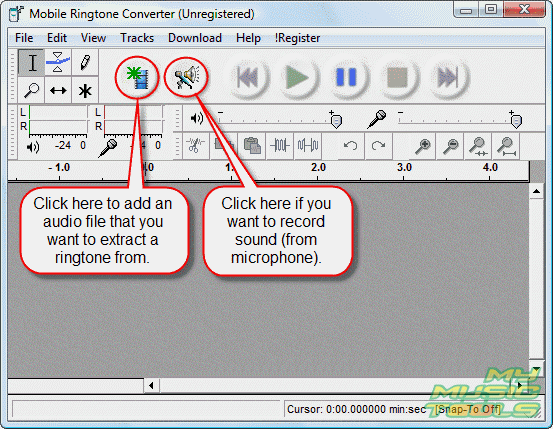Screen dimensions: 553x429
Task: Redo the last undone action
Action: (378, 145)
